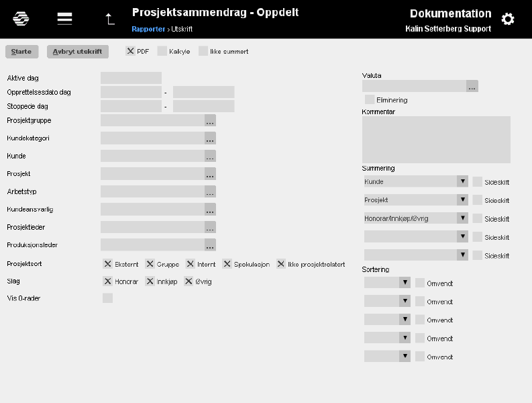The width and height of the screenshot is (532, 403).
Task: Toggle Eksternt prosjektsort checkbox
Action: tap(107, 264)
